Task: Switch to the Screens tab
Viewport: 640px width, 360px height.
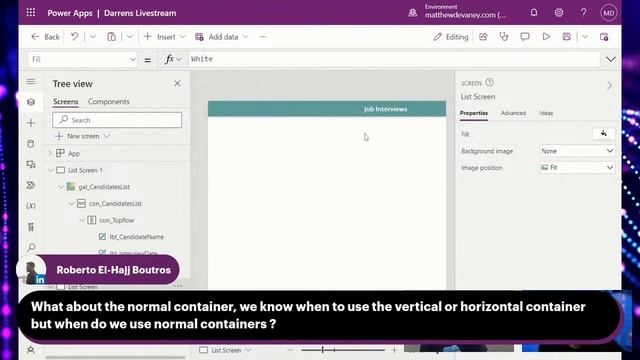Action: coord(66,102)
